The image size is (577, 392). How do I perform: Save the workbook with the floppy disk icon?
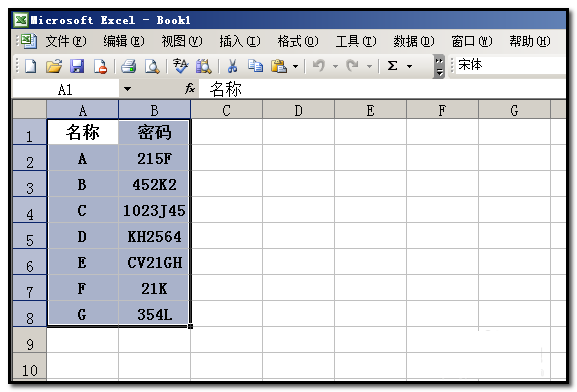click(x=77, y=66)
